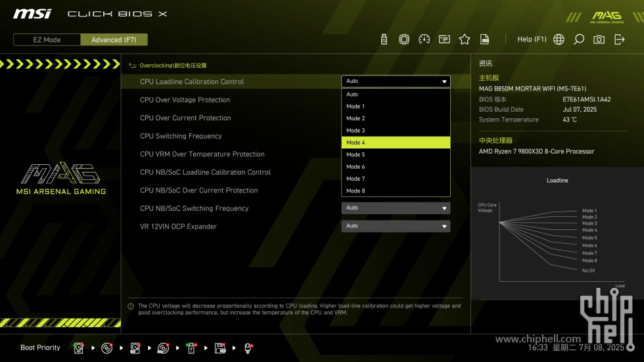644x362 pixels.
Task: Open the overclocking gauge icon in toolbar
Action: (425, 39)
